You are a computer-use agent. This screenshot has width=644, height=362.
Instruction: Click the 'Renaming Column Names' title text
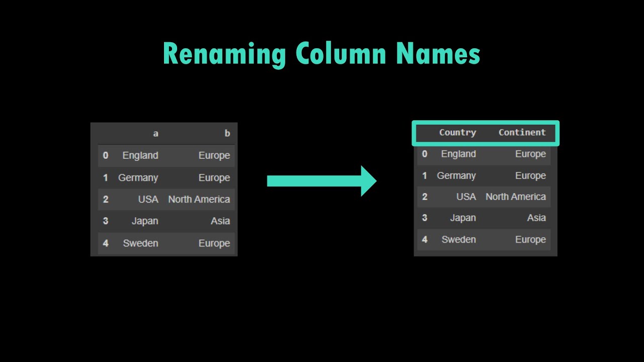coord(321,54)
